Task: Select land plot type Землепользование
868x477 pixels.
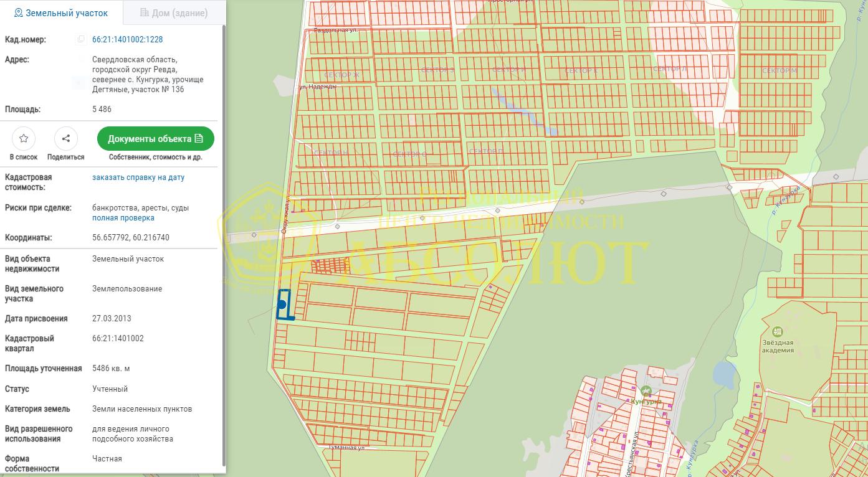Action: pyautogui.click(x=127, y=289)
